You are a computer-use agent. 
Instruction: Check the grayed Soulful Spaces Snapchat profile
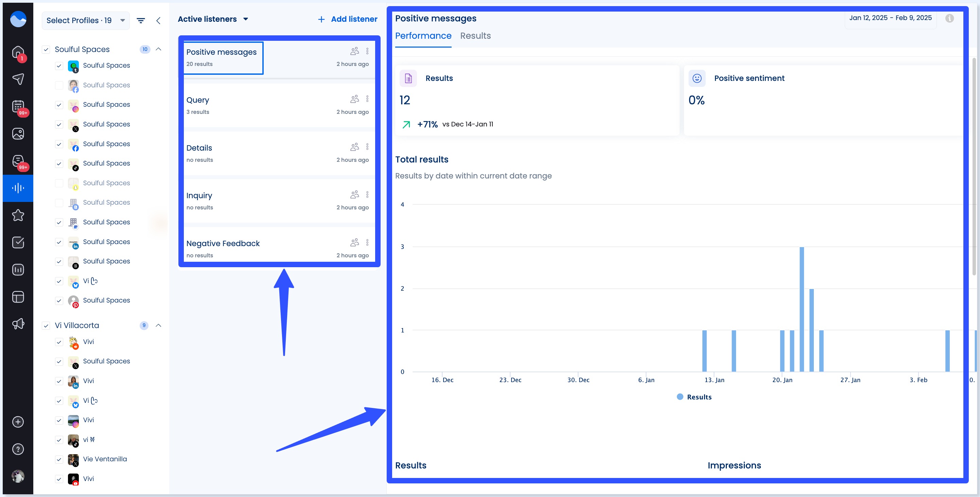[x=59, y=183]
